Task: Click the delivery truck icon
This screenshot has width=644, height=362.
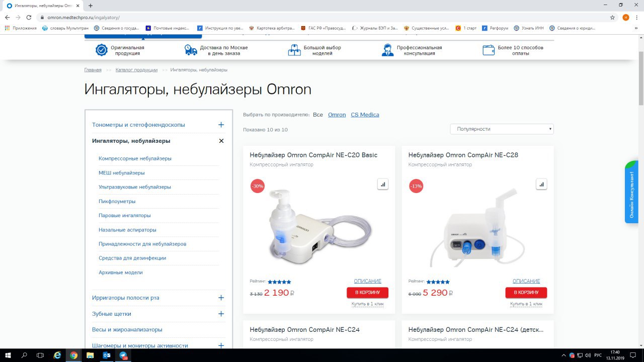Action: pos(191,50)
